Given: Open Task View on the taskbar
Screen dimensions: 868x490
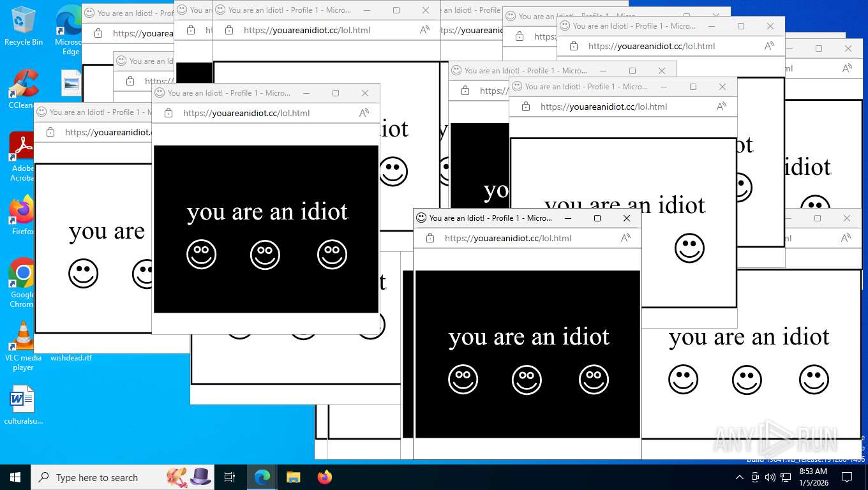Looking at the screenshot, I should (230, 477).
